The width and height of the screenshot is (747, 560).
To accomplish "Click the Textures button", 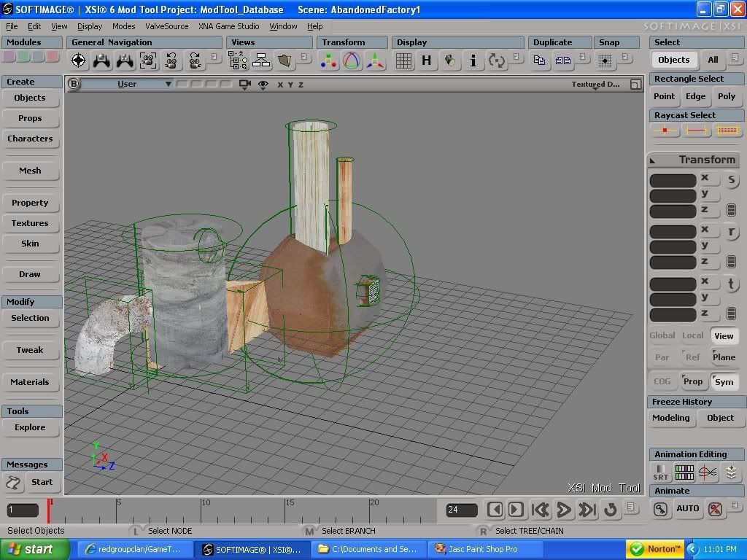I will coord(30,223).
